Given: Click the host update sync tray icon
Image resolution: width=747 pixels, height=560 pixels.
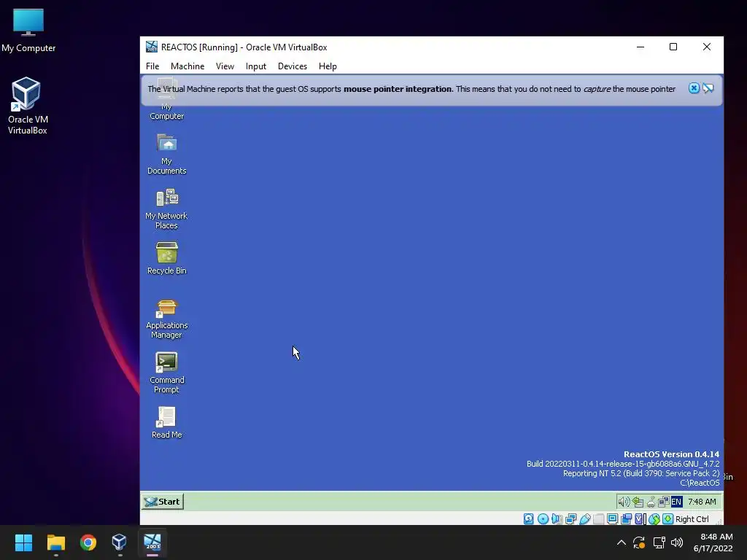Looking at the screenshot, I should (x=639, y=542).
